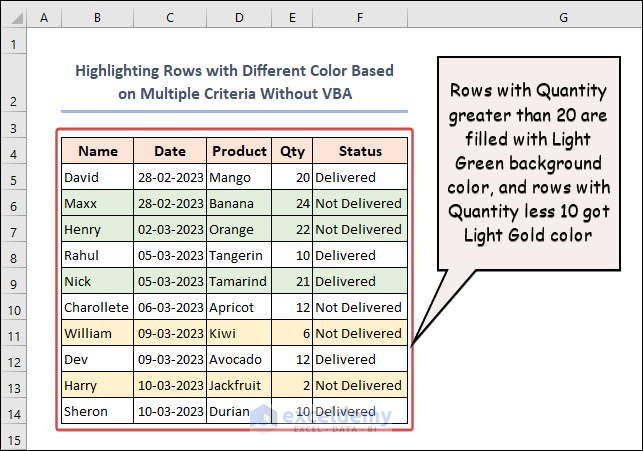Click the Qty header cell
643x451 pixels.
tap(292, 151)
